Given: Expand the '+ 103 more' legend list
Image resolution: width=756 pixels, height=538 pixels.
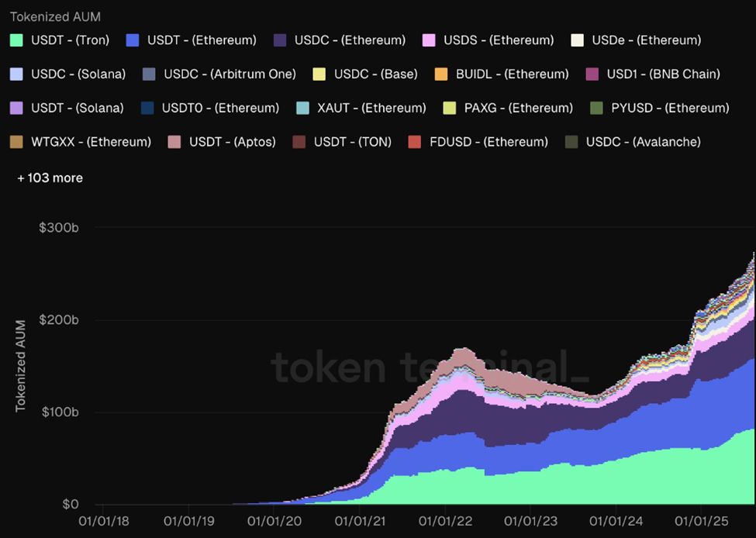Looking at the screenshot, I should click(50, 178).
